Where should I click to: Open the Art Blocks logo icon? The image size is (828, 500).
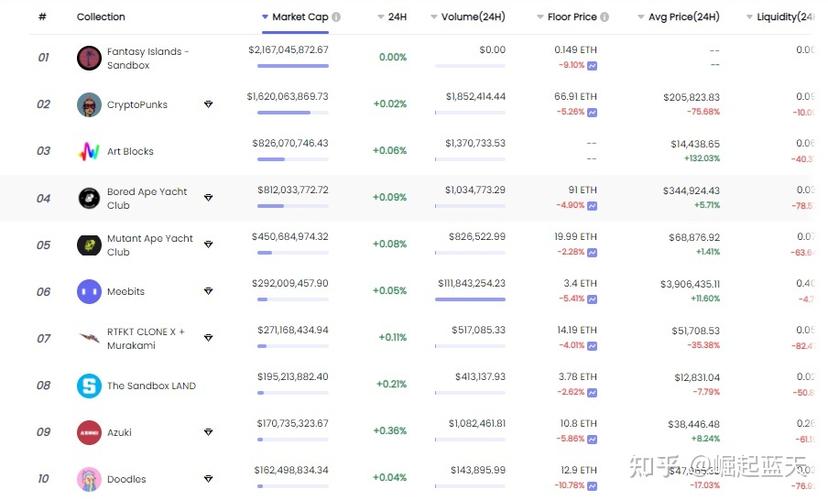[x=89, y=152]
